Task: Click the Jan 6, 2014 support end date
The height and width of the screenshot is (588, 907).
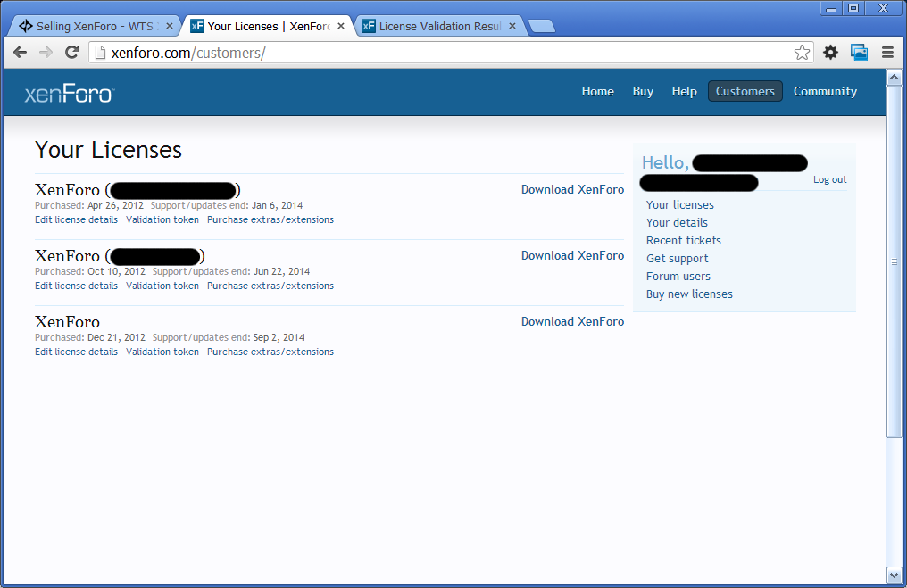Action: point(277,206)
